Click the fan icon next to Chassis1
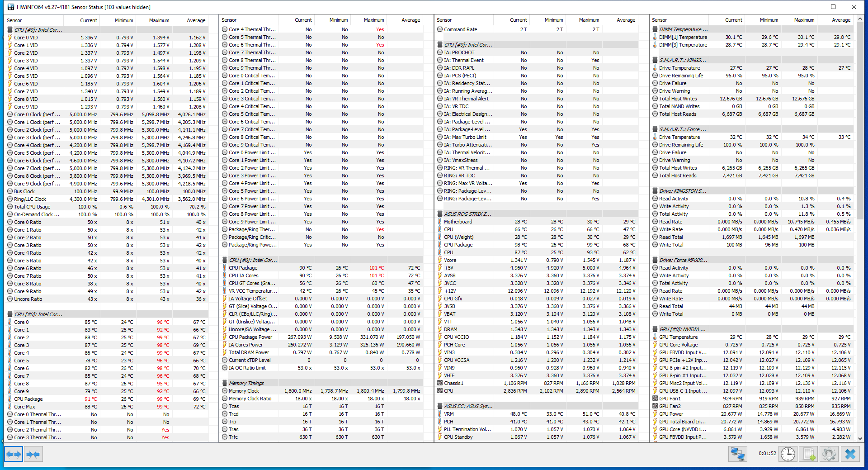The width and height of the screenshot is (868, 470). point(440,383)
